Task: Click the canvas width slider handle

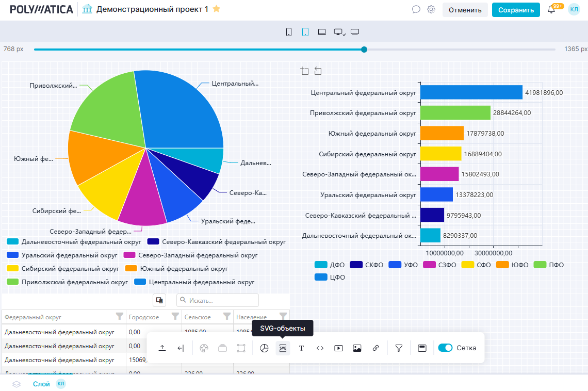Action: click(x=364, y=50)
